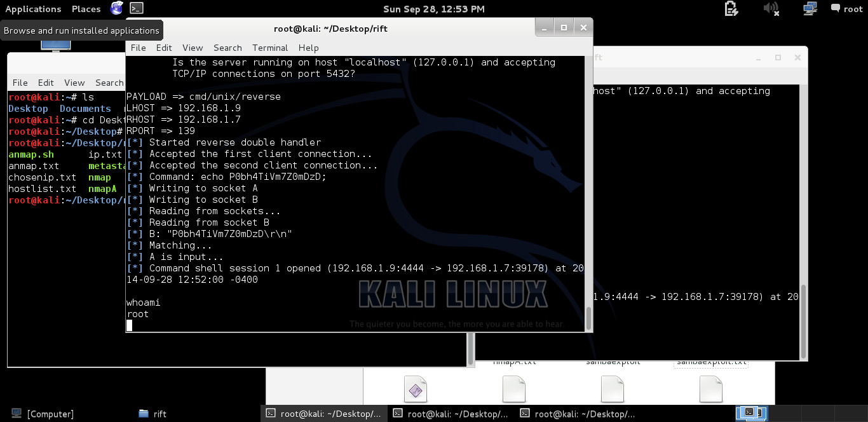Click the 'whoami' command line
The image size is (868, 422).
tap(143, 303)
